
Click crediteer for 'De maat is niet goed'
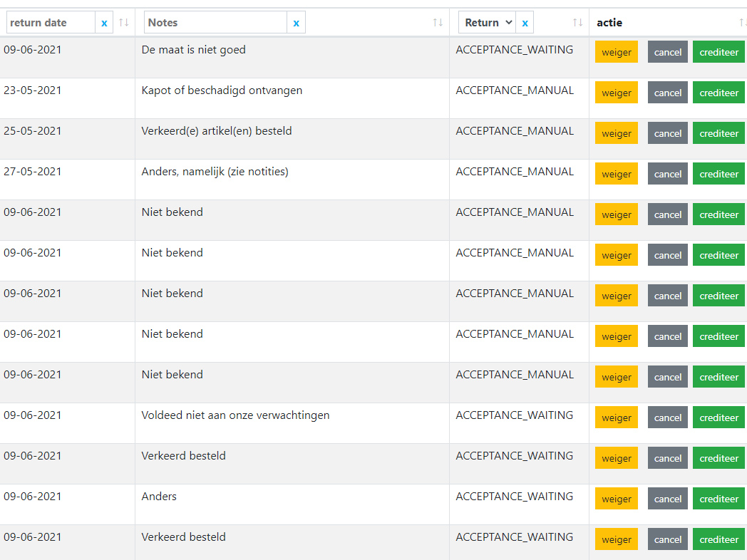click(x=718, y=53)
